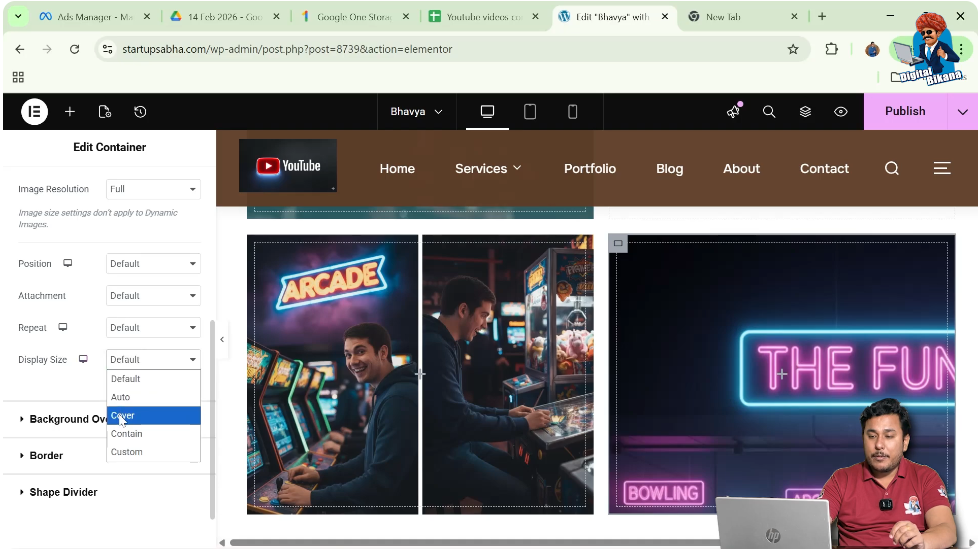Click the YouTube logo thumbnail in header
Screen dimensions: 980x551
tap(288, 166)
